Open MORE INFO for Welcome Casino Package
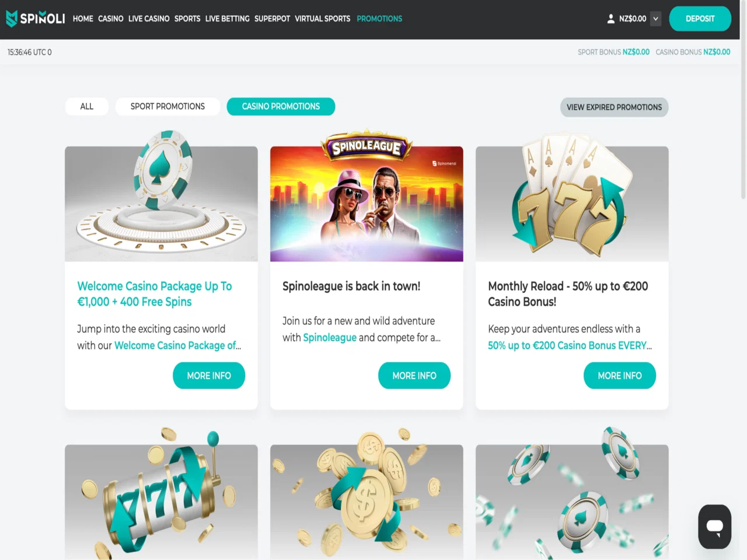This screenshot has height=560, width=747. (x=209, y=376)
